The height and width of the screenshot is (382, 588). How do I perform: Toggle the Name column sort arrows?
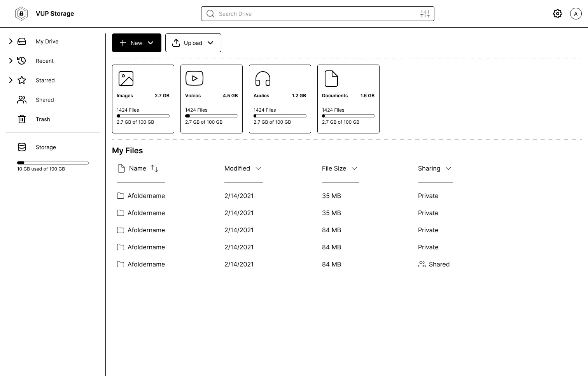pos(154,168)
